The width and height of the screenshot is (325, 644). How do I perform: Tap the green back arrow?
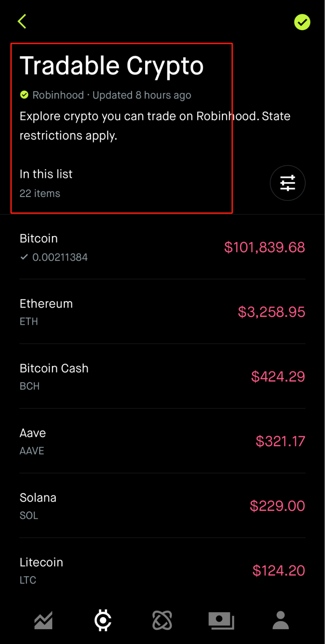(22, 22)
